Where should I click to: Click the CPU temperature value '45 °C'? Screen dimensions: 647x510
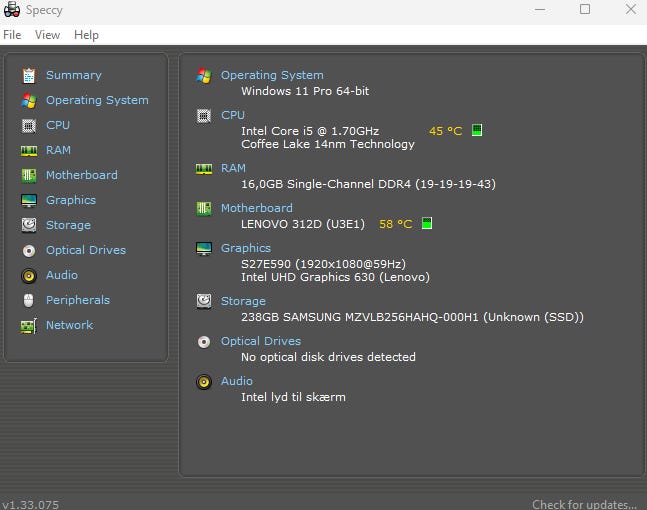point(446,131)
